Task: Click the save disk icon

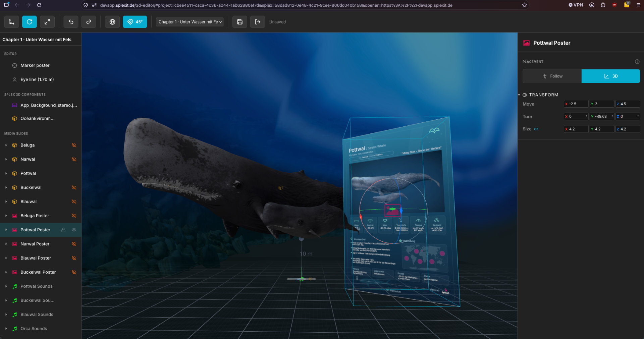Action: click(x=240, y=22)
